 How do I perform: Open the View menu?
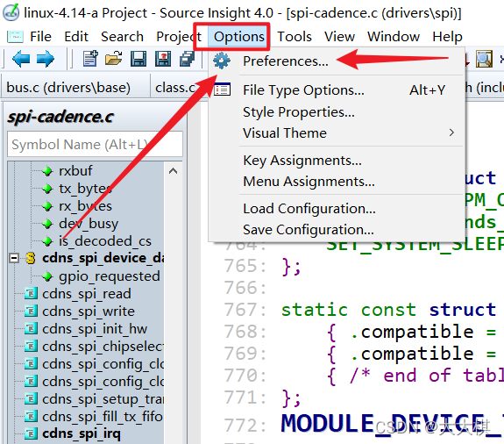pos(339,37)
